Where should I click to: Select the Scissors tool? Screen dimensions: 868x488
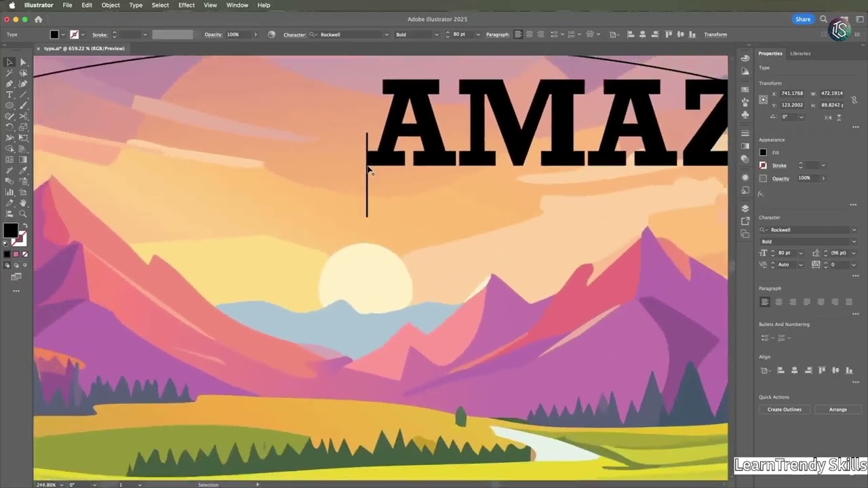[x=23, y=117]
